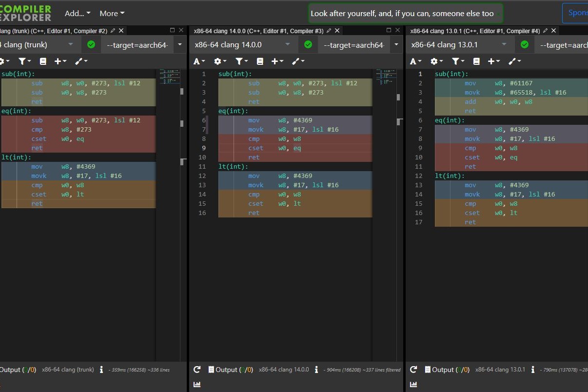Click green compile status check in clang trunk pane
Image resolution: width=588 pixels, height=392 pixels.
tap(91, 44)
